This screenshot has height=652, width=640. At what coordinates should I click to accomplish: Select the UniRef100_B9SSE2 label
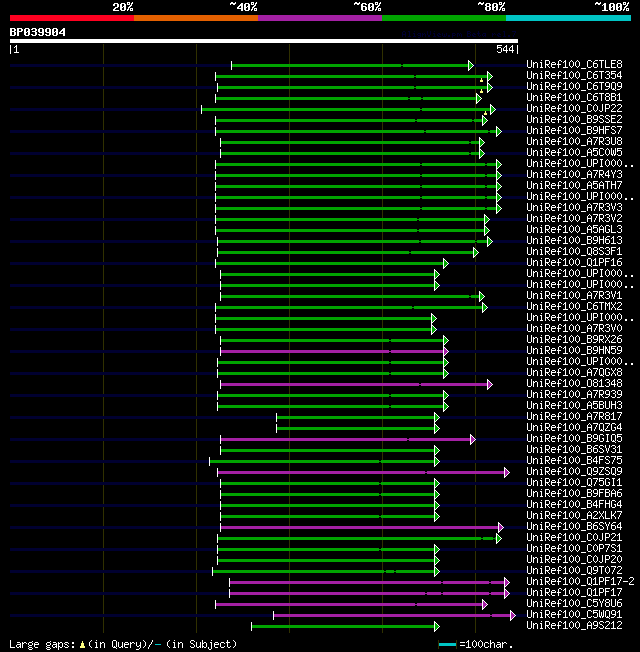pyautogui.click(x=574, y=119)
